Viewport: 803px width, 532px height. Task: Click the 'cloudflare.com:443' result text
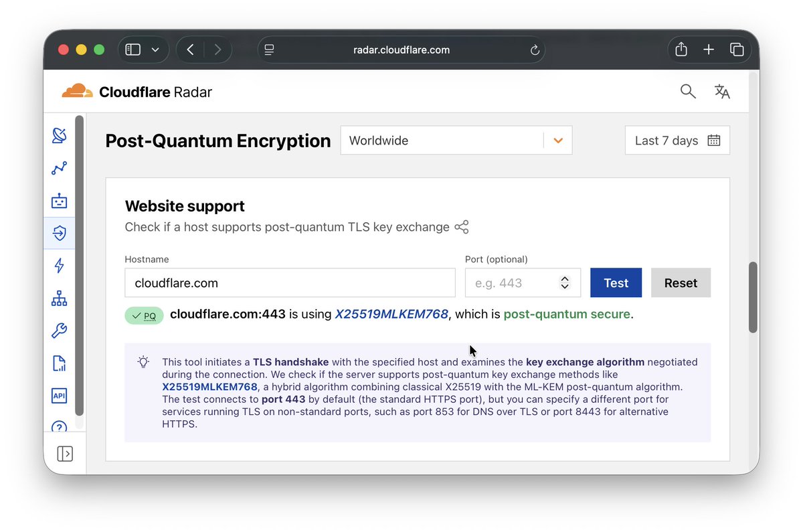(x=228, y=314)
